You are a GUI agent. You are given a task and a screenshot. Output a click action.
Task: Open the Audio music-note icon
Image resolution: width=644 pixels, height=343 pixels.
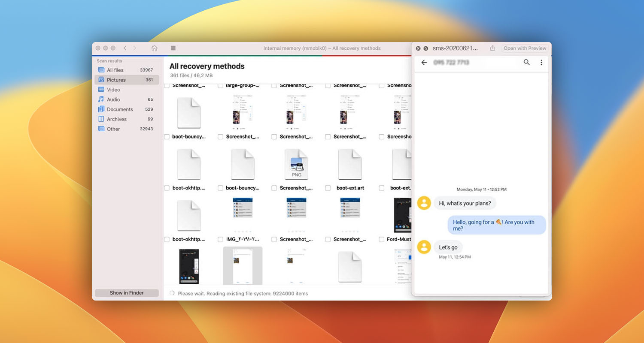tap(101, 99)
